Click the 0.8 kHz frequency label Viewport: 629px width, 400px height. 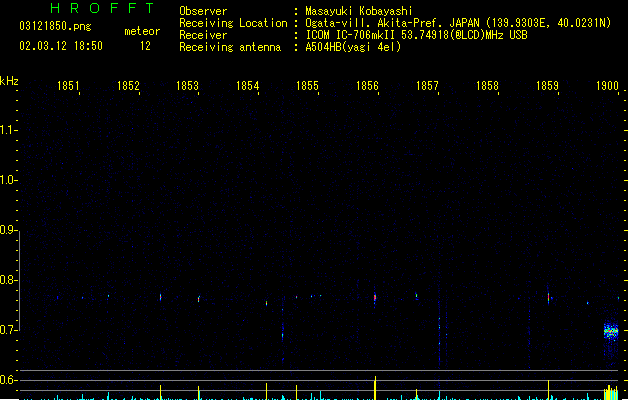7,280
